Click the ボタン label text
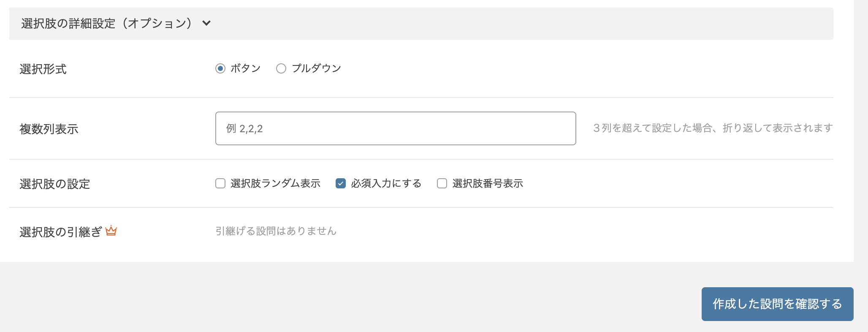The width and height of the screenshot is (868, 332). click(x=246, y=68)
